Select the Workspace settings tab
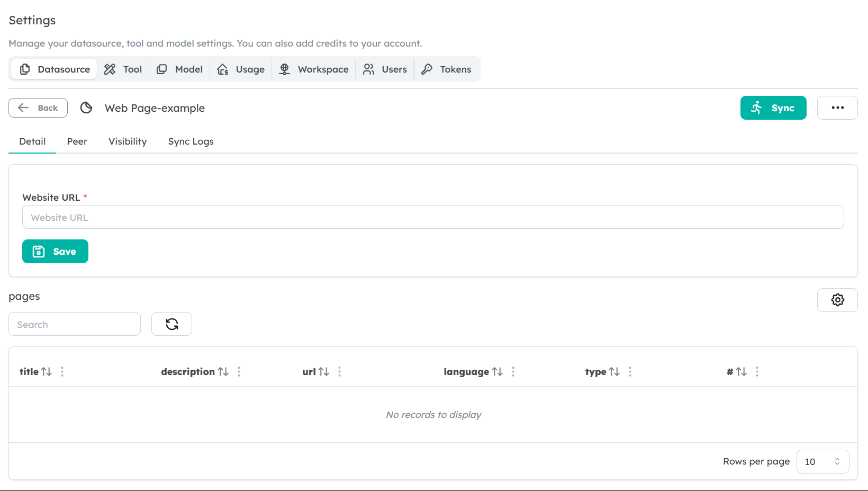Viewport: 868px width, 491px height. (x=314, y=69)
